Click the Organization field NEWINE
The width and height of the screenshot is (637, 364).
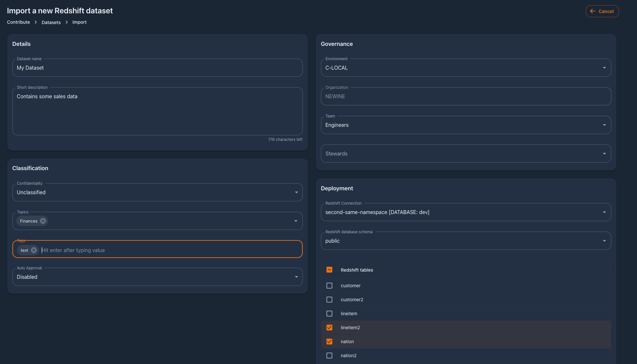coord(466,96)
